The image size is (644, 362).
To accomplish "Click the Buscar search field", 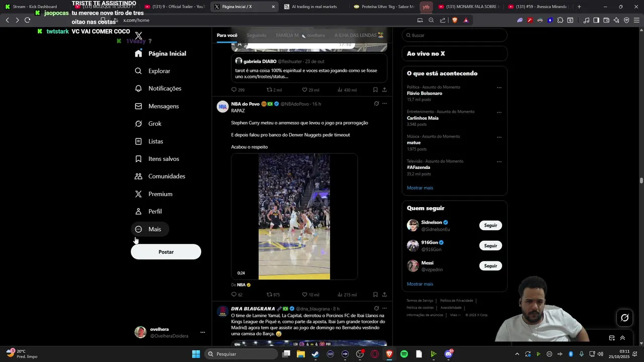I will (x=454, y=35).
